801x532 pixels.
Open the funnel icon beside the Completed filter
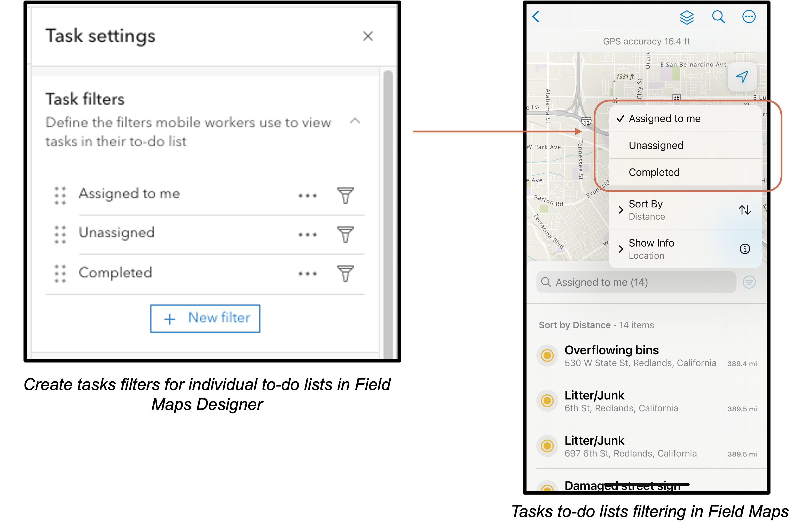(345, 273)
